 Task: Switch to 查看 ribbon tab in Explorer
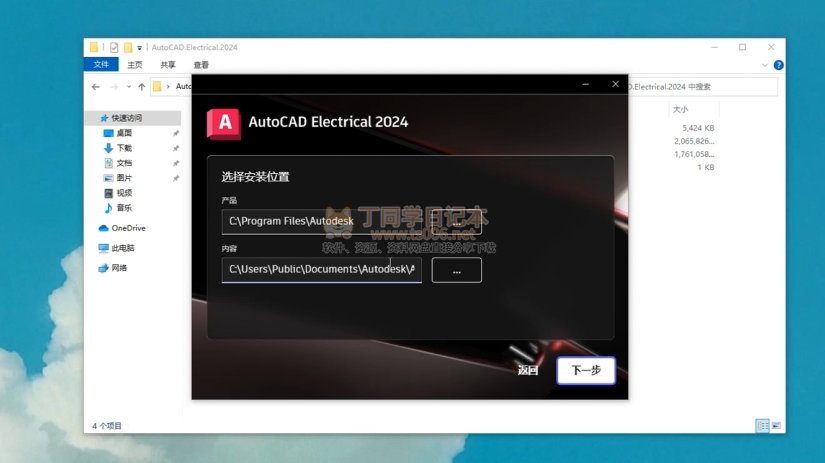click(x=201, y=65)
